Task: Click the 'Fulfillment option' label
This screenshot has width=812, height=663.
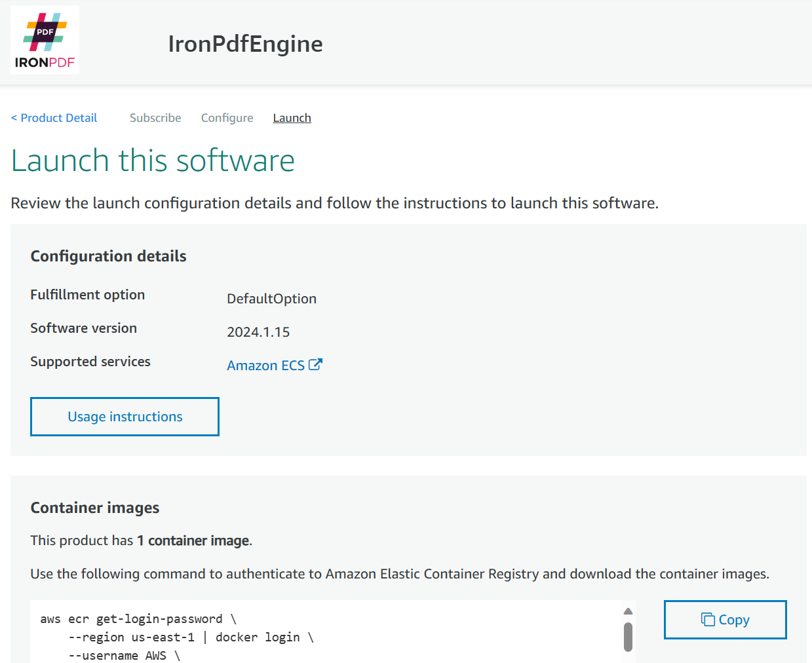Action: tap(88, 295)
